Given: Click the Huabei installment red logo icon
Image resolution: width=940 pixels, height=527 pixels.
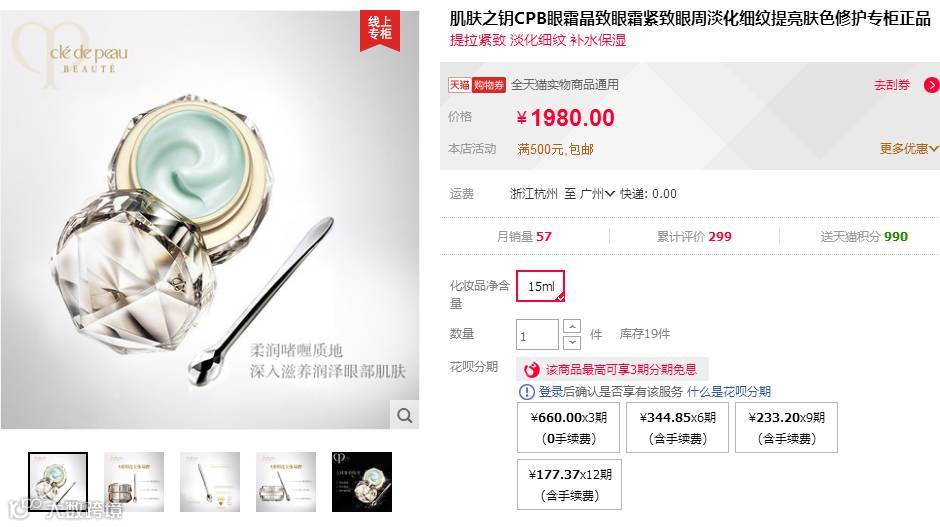Looking at the screenshot, I should pyautogui.click(x=532, y=370).
